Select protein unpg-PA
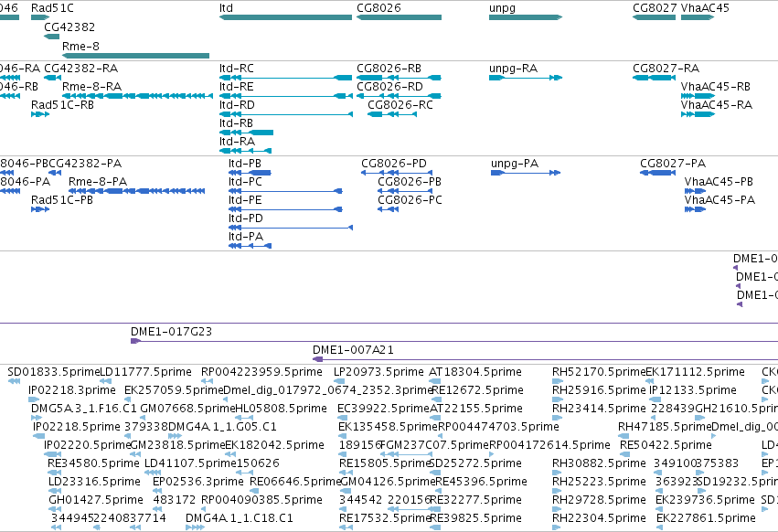This screenshot has width=778, height=532. click(x=526, y=173)
